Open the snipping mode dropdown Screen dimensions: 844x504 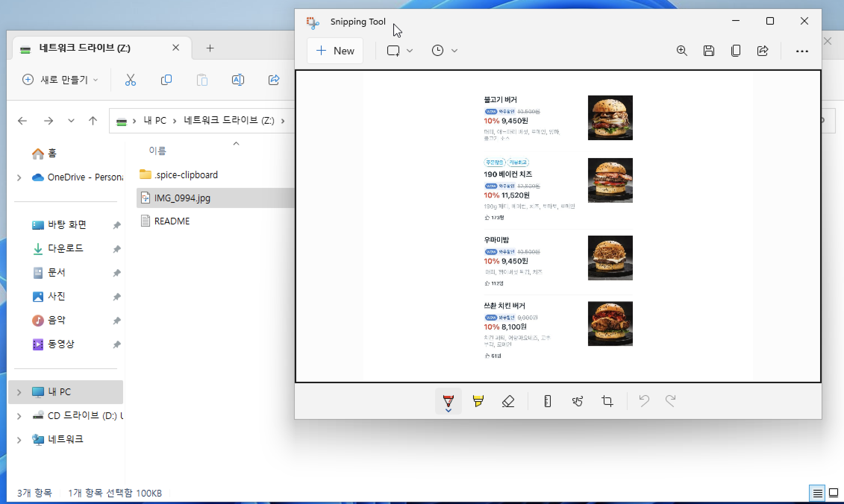click(400, 51)
